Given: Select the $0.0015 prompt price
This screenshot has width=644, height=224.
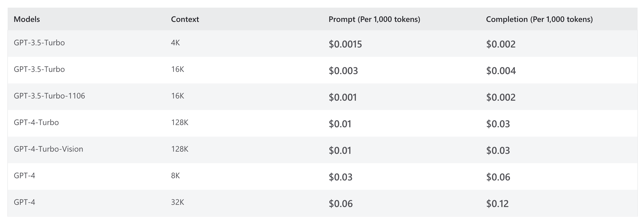Looking at the screenshot, I should [x=345, y=44].
